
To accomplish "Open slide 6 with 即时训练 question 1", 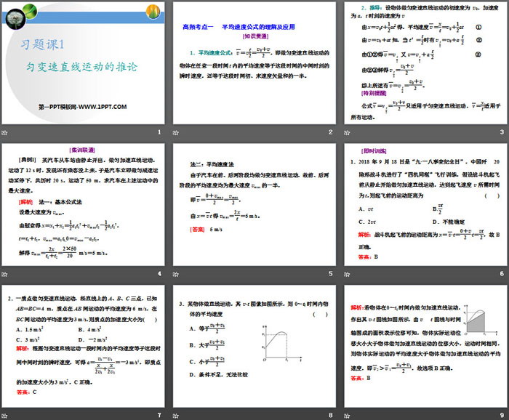I will [425, 205].
